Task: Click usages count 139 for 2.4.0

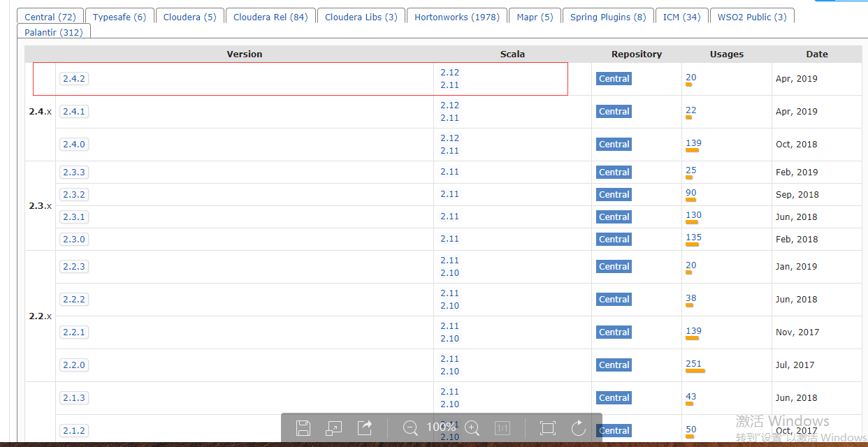Action: tap(693, 143)
